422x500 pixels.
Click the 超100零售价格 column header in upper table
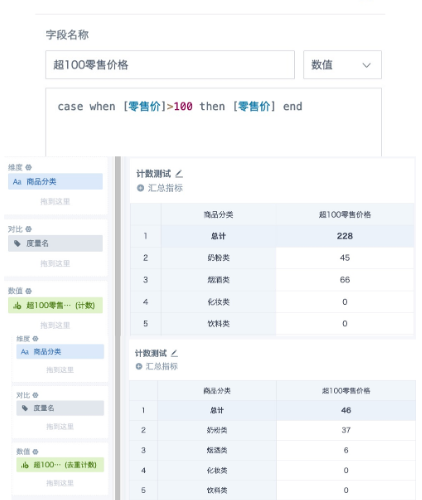345,214
